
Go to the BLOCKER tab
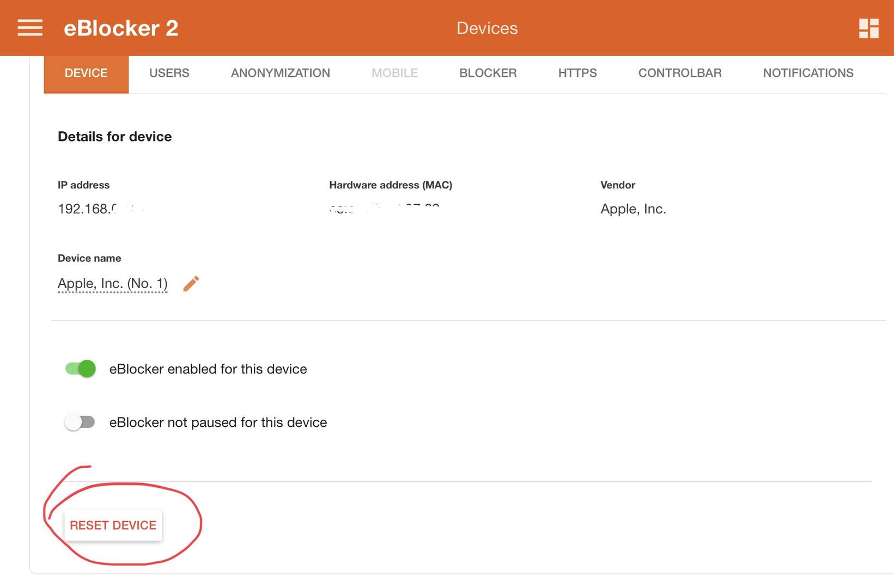[488, 73]
